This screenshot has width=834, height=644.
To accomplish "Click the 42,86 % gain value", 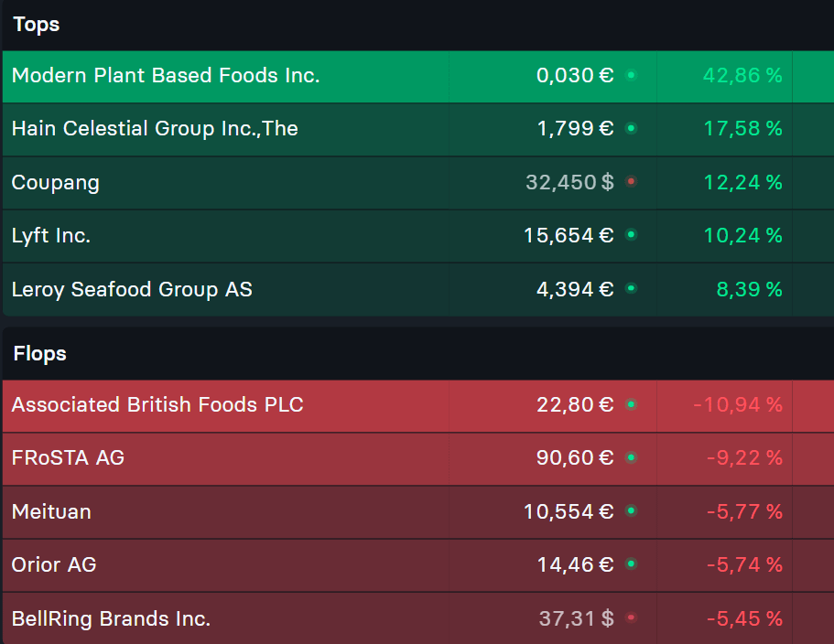I will 742,75.
